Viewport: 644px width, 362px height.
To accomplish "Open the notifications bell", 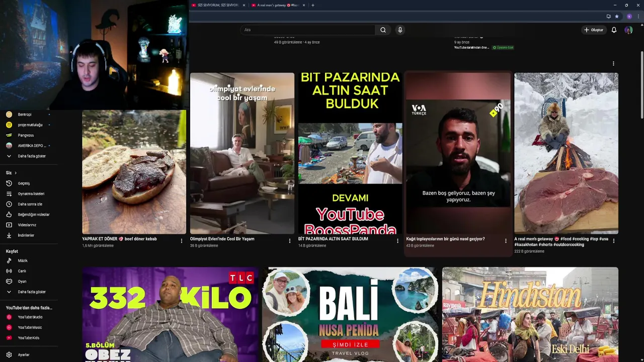I will pos(614,30).
